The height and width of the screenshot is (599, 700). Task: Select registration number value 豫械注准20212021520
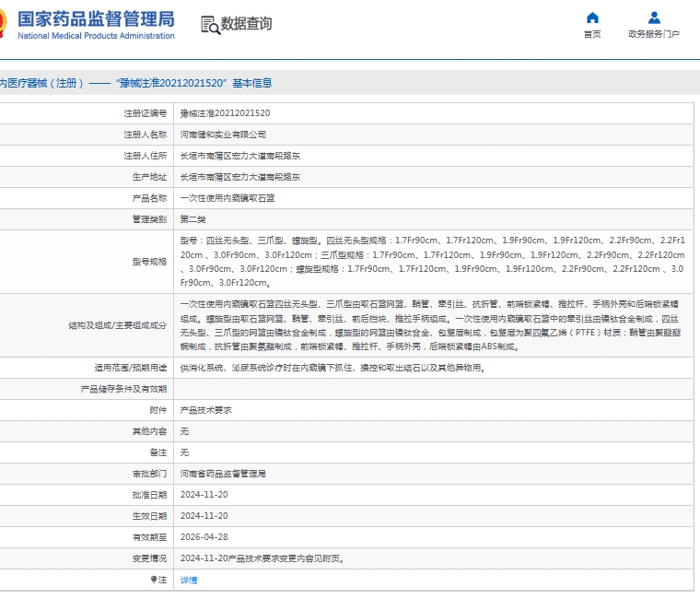coord(225,113)
